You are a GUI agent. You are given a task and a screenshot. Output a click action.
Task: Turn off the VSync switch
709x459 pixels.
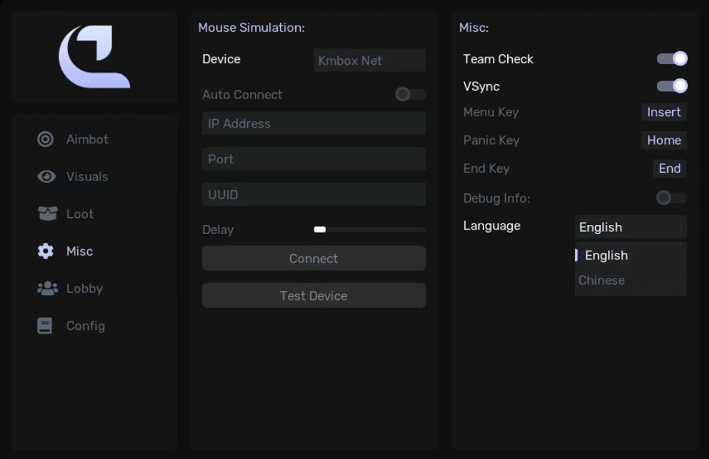(671, 86)
